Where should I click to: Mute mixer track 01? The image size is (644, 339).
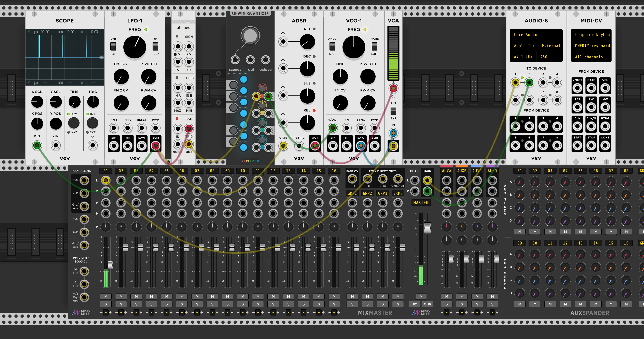(x=106, y=297)
